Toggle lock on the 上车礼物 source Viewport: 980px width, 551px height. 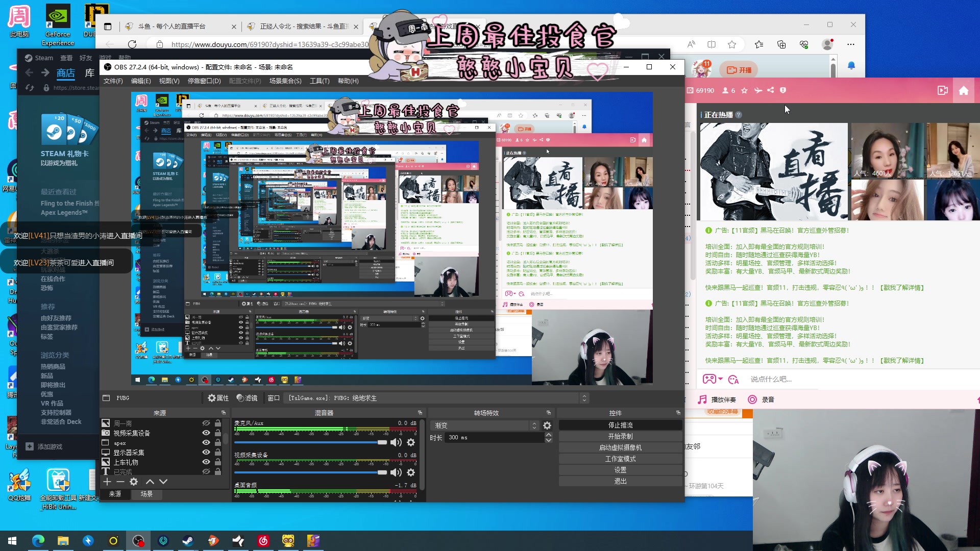(x=218, y=462)
